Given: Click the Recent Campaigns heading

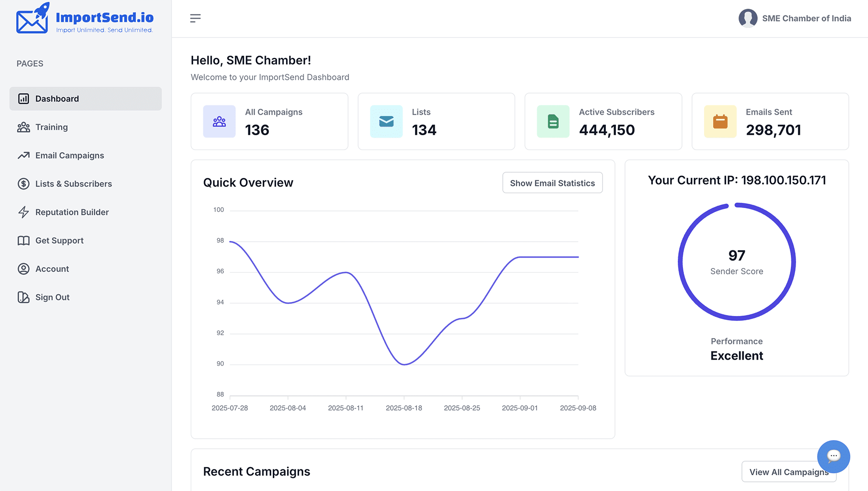Looking at the screenshot, I should 256,471.
